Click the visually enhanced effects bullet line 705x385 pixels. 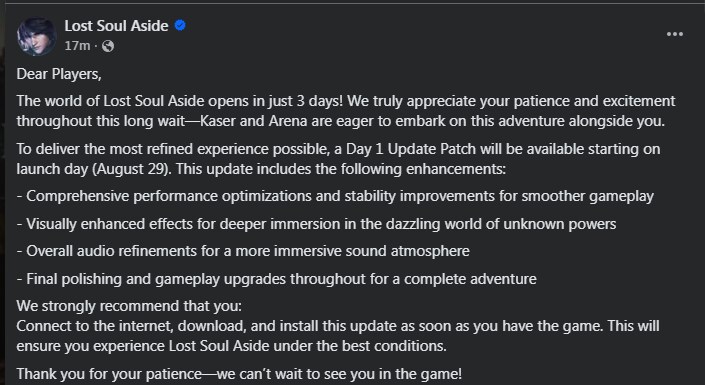[x=317, y=224]
